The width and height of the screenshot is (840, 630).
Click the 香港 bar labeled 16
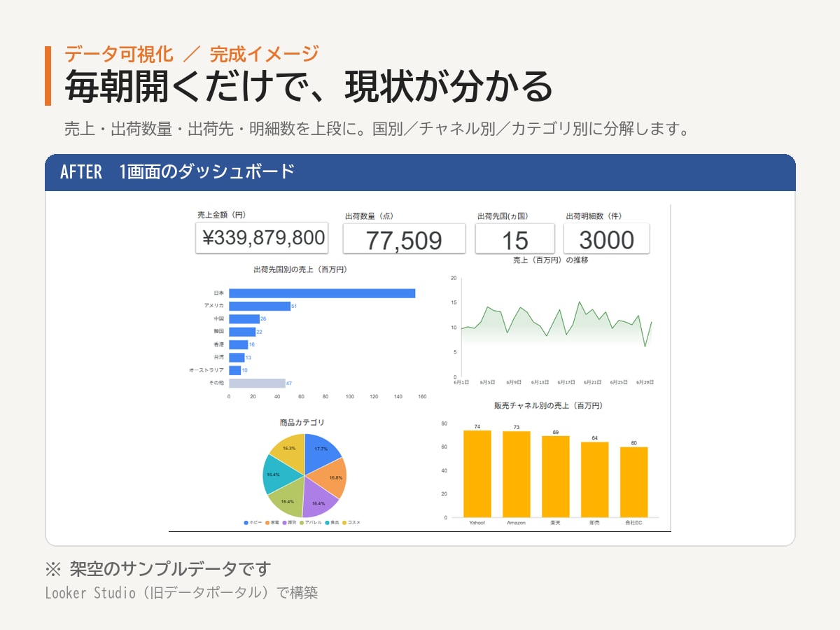(238, 344)
